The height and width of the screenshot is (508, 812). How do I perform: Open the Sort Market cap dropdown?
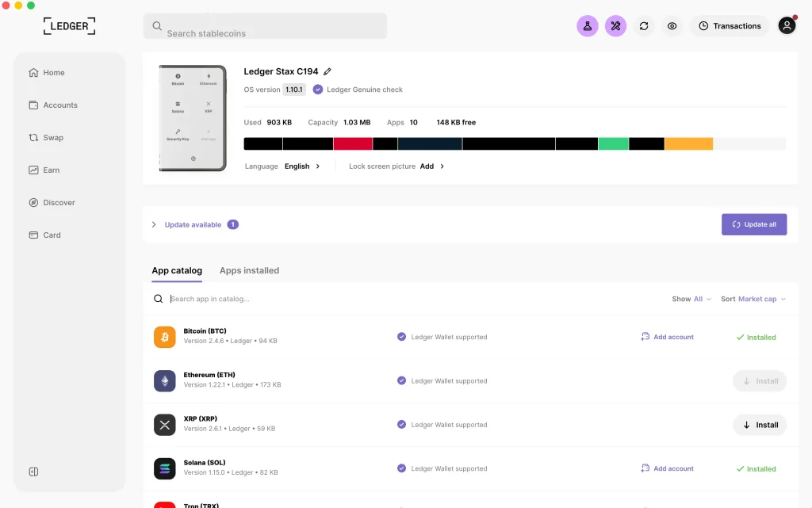[x=753, y=299]
